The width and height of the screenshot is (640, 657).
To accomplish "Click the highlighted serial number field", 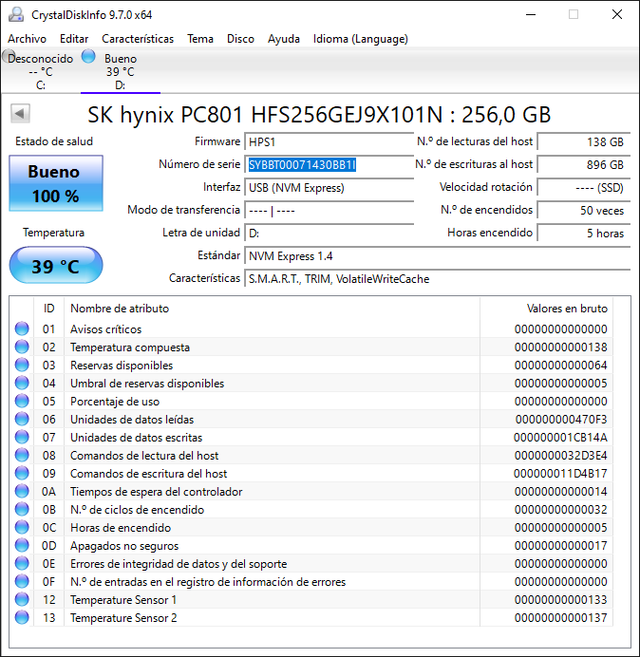I will click(329, 165).
